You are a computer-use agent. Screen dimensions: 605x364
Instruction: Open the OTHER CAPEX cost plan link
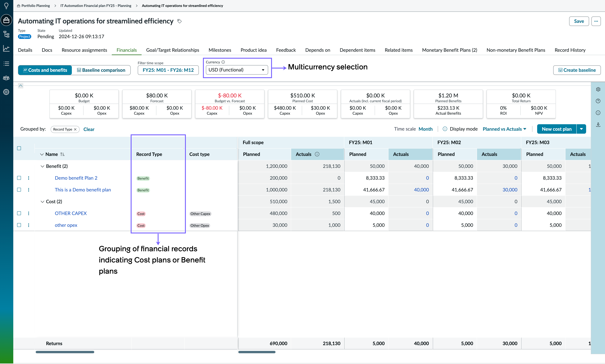(x=71, y=213)
